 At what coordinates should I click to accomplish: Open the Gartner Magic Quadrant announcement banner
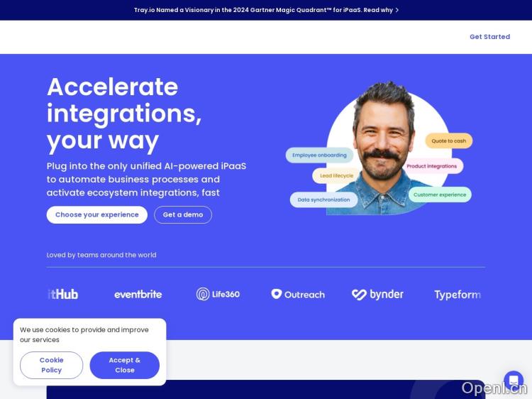(x=266, y=10)
